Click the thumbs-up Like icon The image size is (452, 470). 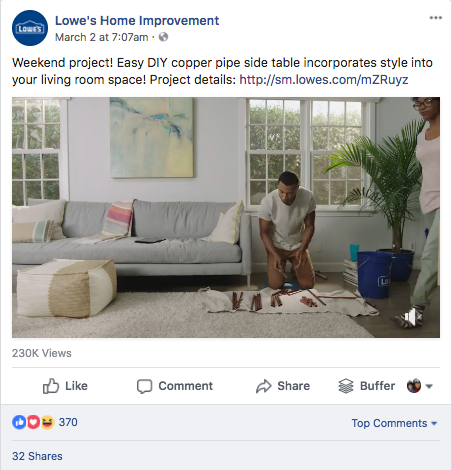point(51,386)
